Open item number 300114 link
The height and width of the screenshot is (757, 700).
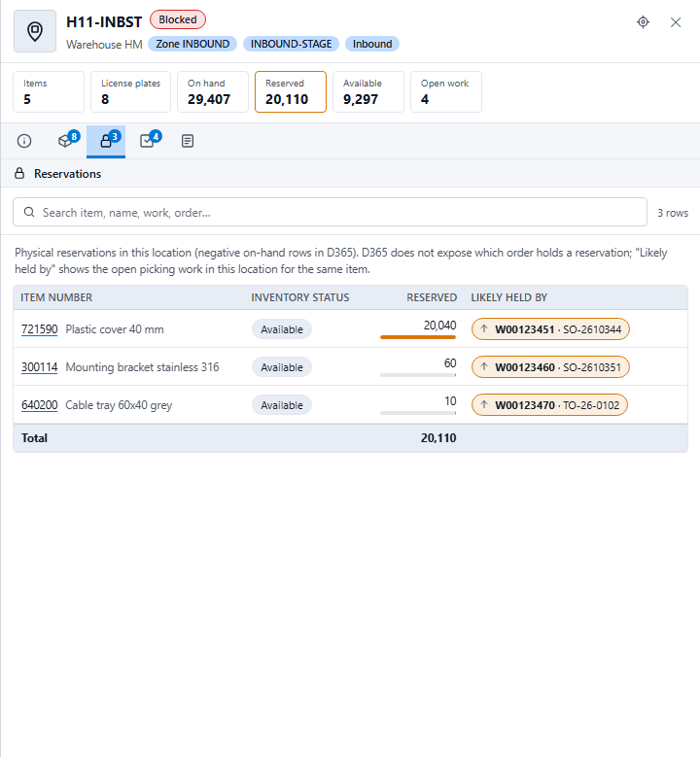point(39,367)
